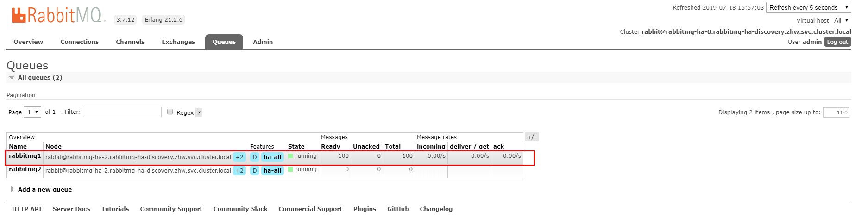This screenshot has width=868, height=223.
Task: Click the +/- column selector button
Action: click(x=532, y=137)
